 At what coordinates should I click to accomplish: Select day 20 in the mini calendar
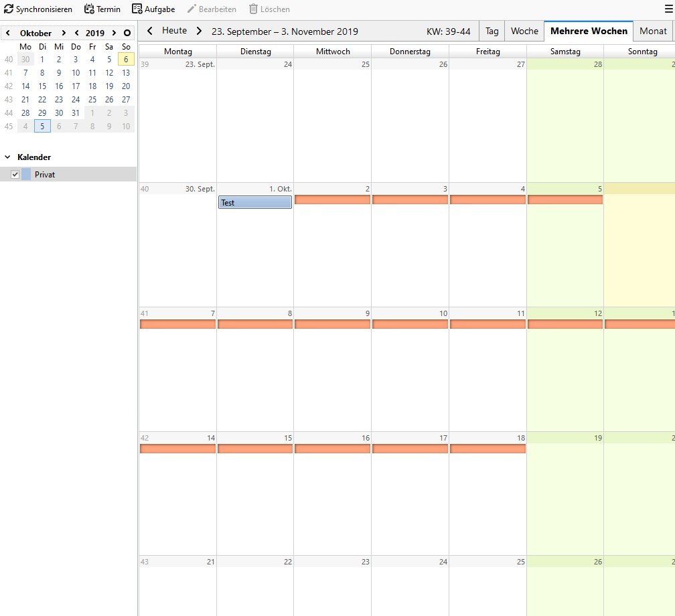click(x=126, y=86)
